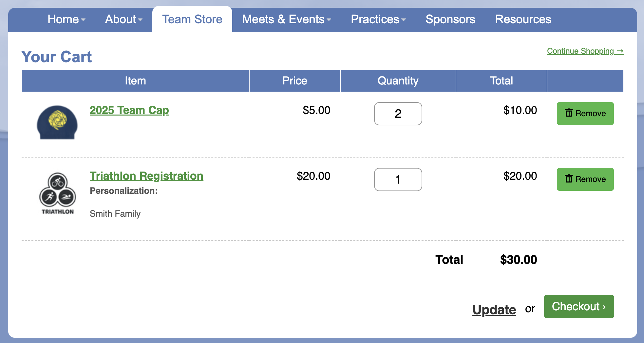Follow the Continue Shopping link
The image size is (644, 343).
(x=585, y=51)
